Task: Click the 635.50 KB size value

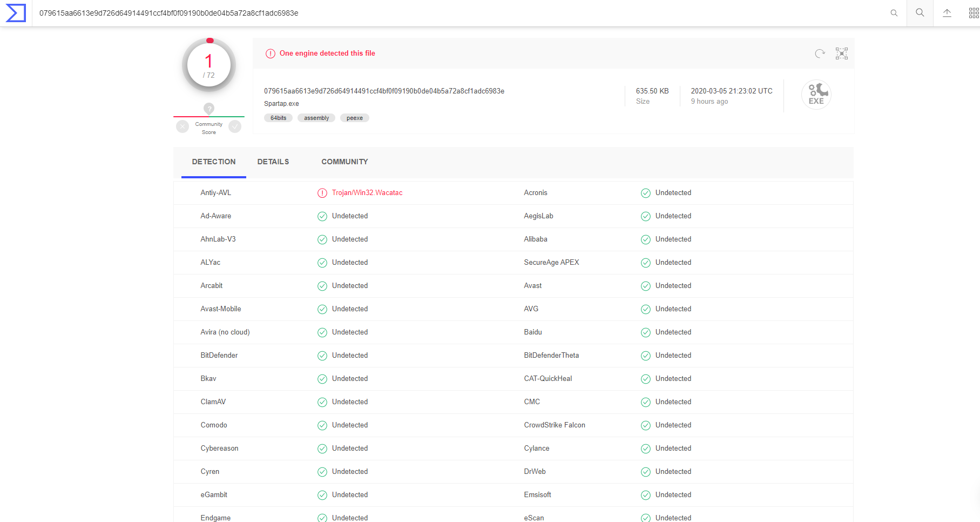Action: click(652, 91)
